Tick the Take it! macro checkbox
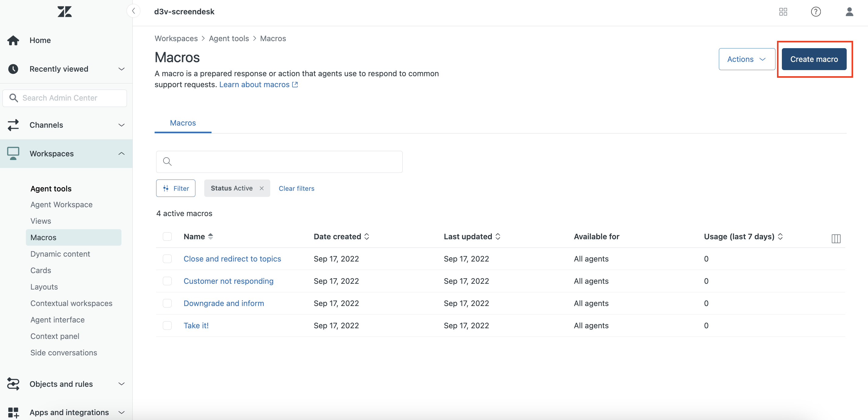868x420 pixels. tap(167, 326)
